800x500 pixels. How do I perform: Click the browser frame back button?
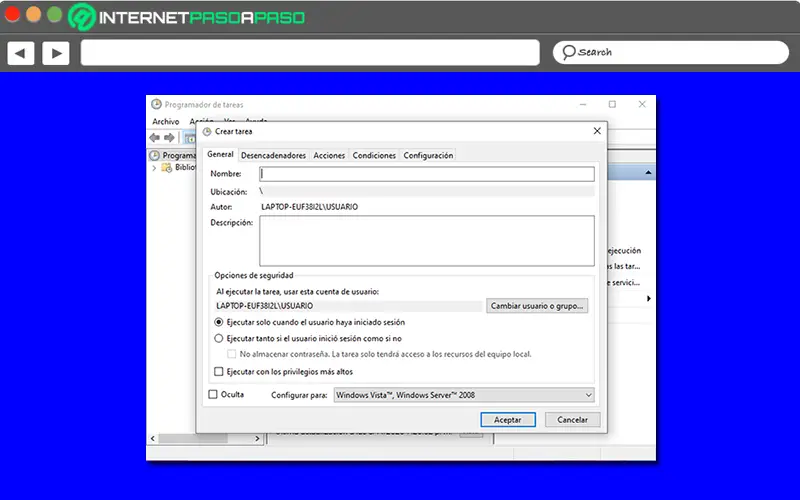tap(20, 53)
